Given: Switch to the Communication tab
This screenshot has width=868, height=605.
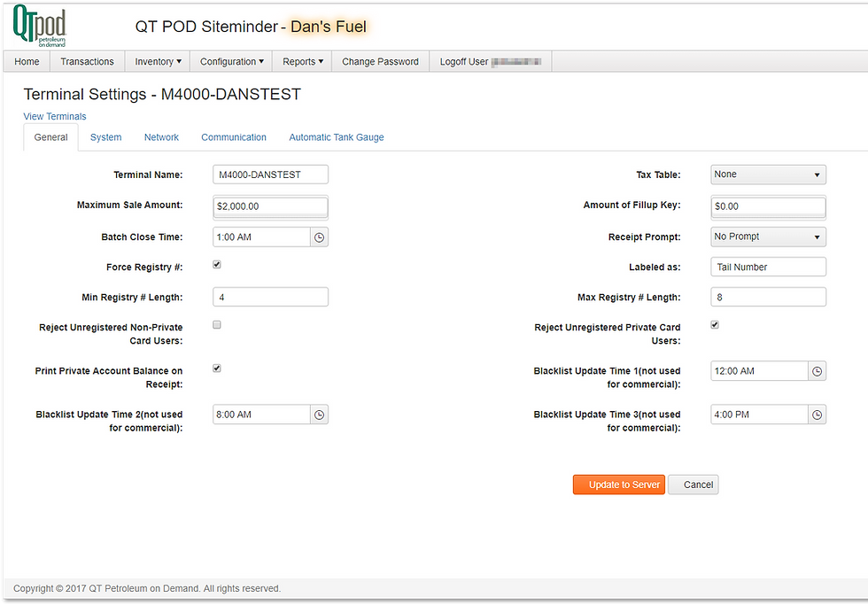Looking at the screenshot, I should pyautogui.click(x=234, y=137).
